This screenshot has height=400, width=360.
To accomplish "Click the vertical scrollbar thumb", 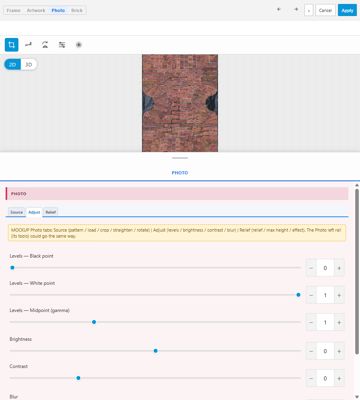I will (357, 272).
